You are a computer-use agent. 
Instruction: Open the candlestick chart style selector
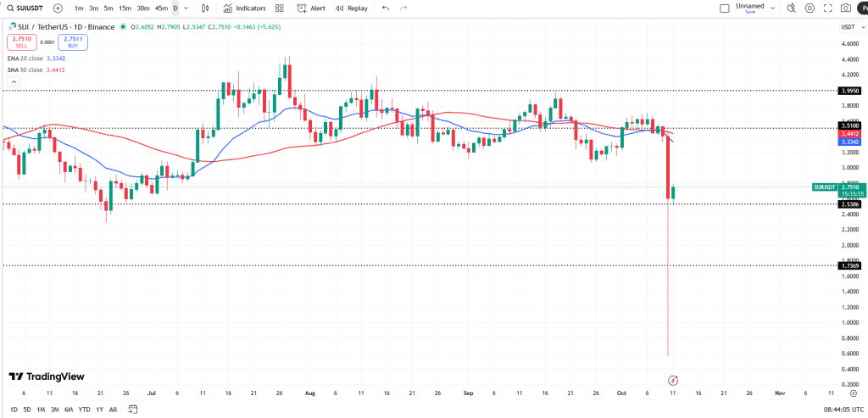coord(206,8)
